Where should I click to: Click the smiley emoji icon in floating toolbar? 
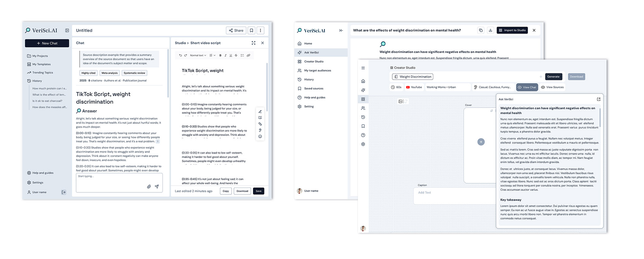(x=260, y=136)
